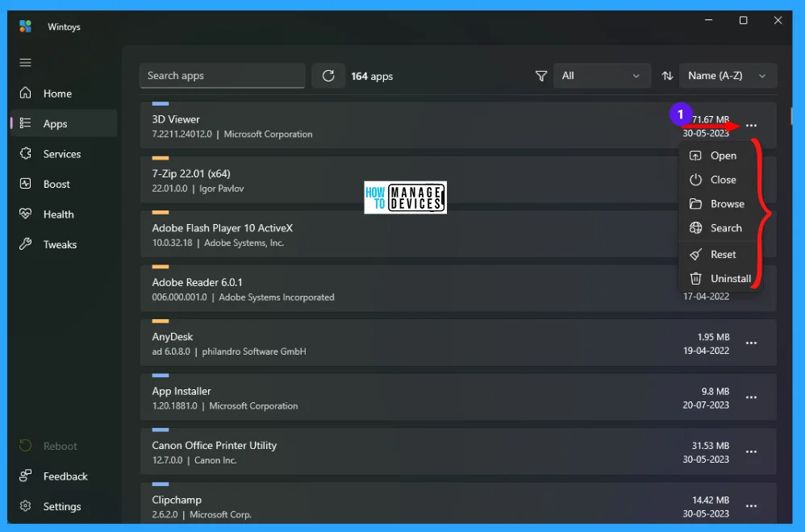Select the Adobe Reader 6.0.1 row
The width and height of the screenshot is (805, 532).
pos(458,289)
